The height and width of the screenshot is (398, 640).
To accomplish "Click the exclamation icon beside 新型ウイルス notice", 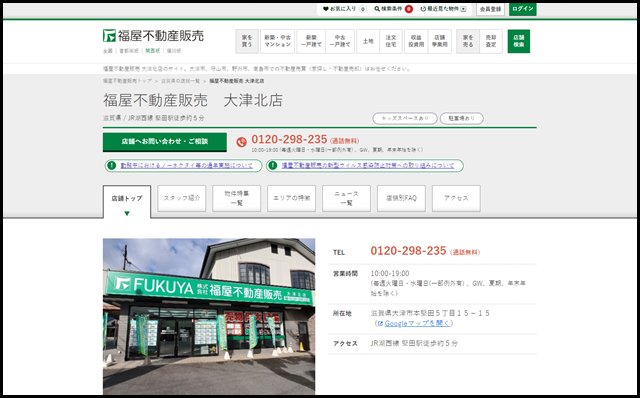I will tap(272, 166).
